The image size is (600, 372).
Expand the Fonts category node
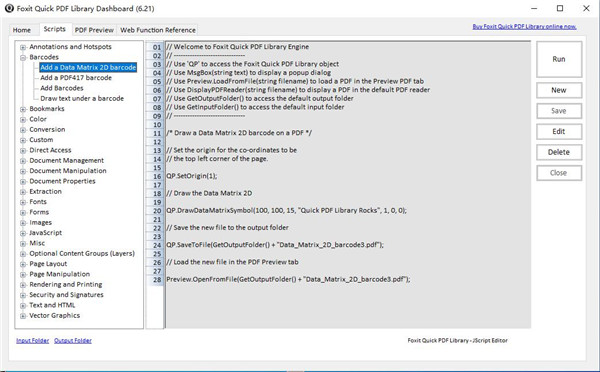(23, 202)
